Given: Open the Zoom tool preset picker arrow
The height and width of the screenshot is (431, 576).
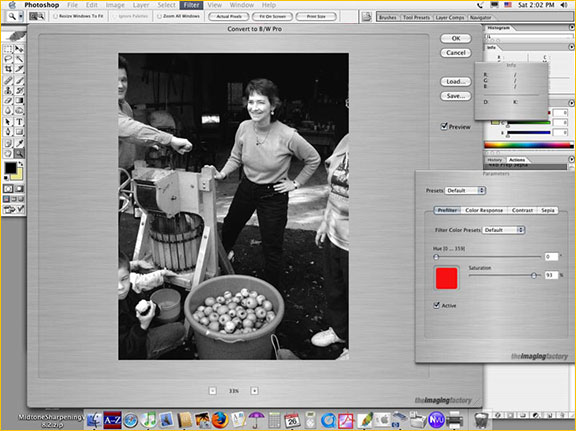Looking at the screenshot, I should (x=21, y=17).
